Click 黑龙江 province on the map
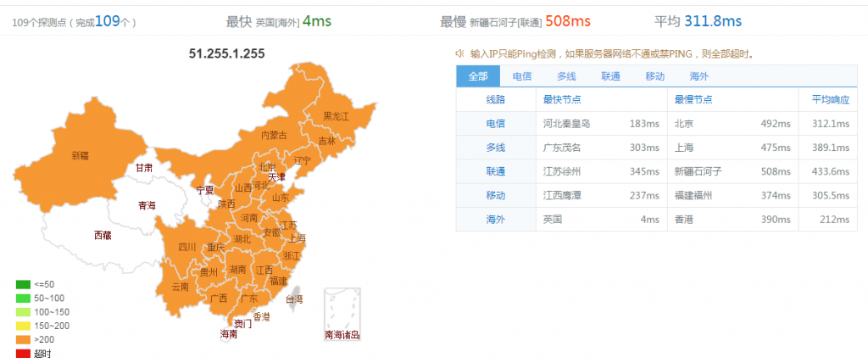 [336, 116]
